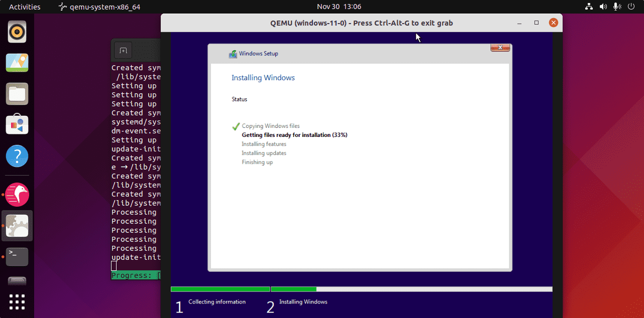644x318 pixels.
Task: Select "Getting files ready for installation (33%)"
Action: (294, 135)
